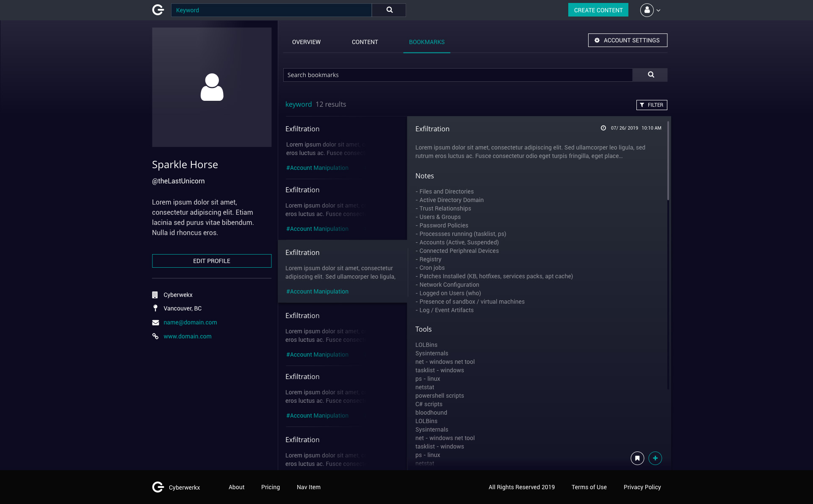Expand the account menu chevron next to avatar
The height and width of the screenshot is (504, 813).
[658, 10]
